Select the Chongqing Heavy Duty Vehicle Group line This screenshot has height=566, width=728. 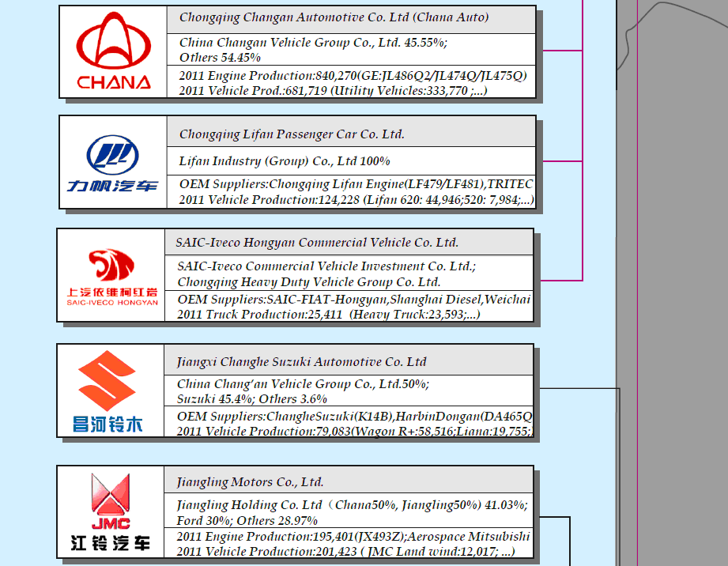coord(309,282)
